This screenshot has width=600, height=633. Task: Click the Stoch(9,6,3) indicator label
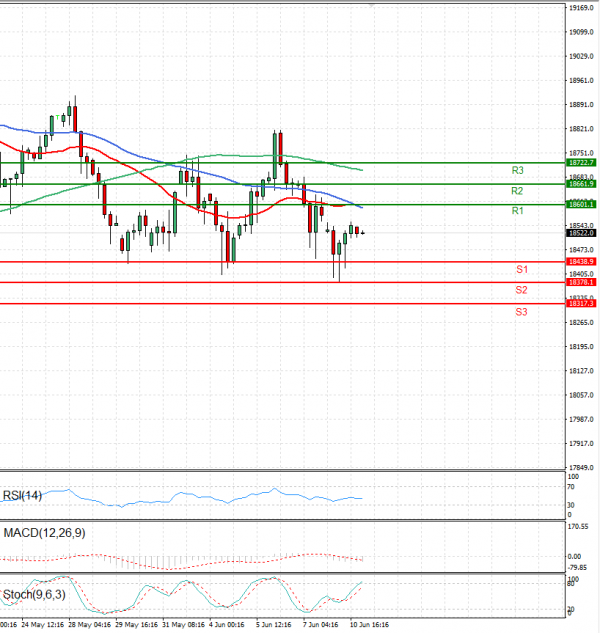point(34,595)
